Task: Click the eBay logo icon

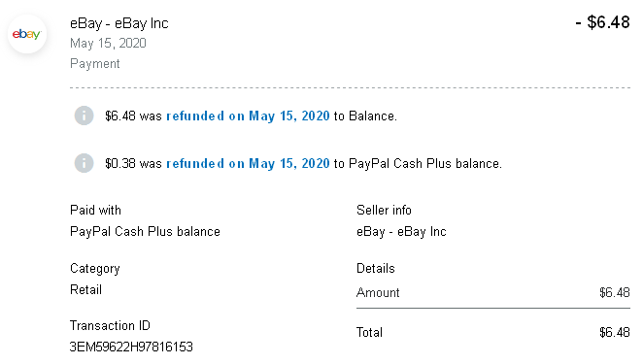Action: pos(27,34)
